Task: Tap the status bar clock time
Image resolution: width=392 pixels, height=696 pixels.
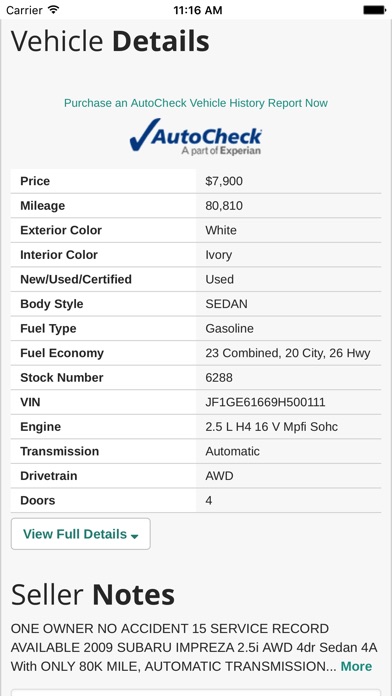Action: [x=198, y=10]
